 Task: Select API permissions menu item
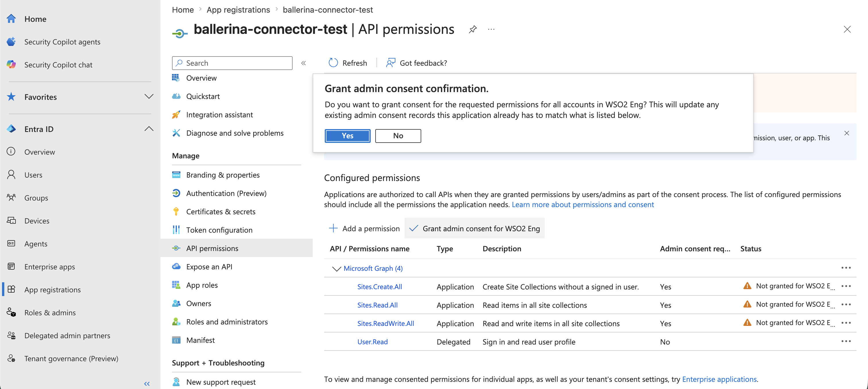tap(237, 248)
